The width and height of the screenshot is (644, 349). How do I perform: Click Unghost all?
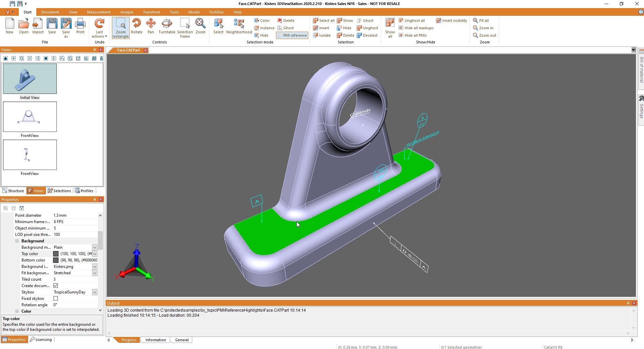point(411,21)
